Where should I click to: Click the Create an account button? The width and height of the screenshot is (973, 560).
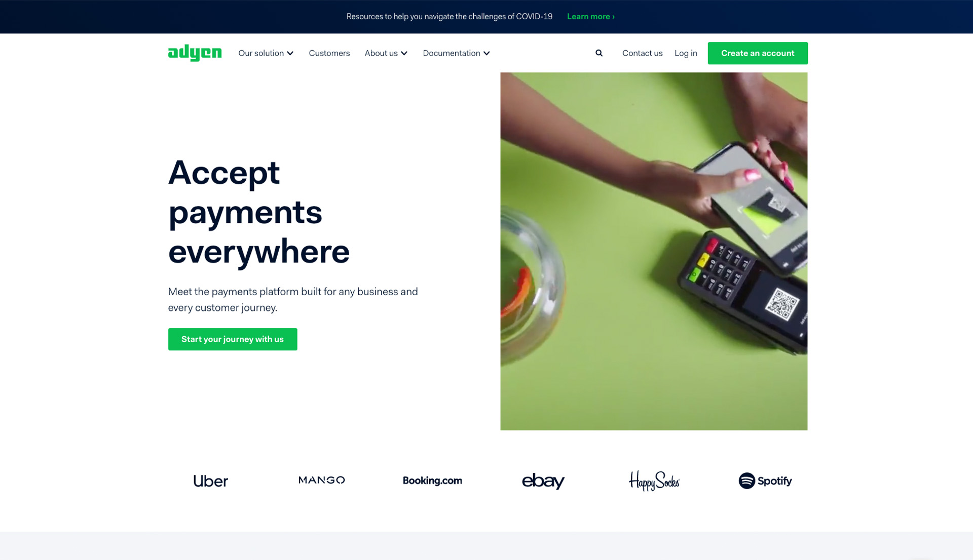(758, 53)
